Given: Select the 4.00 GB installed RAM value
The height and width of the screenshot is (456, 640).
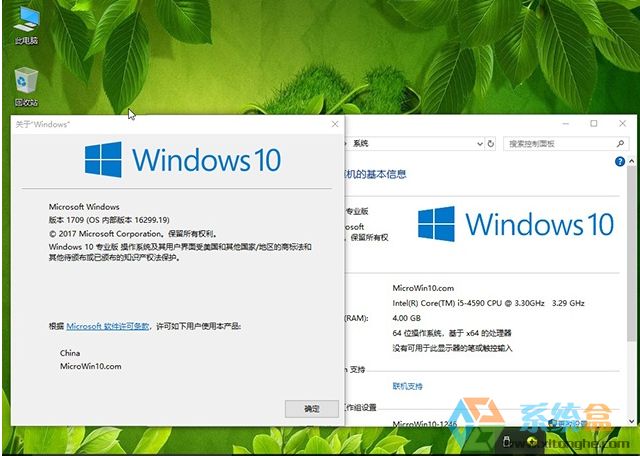Looking at the screenshot, I should [x=407, y=318].
